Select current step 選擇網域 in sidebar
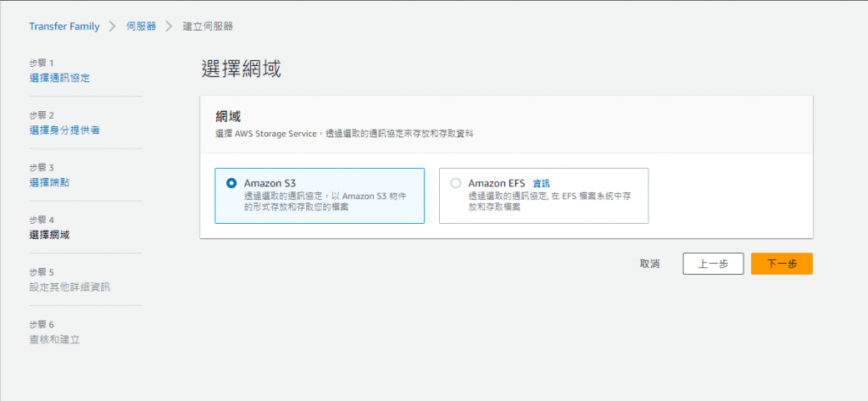The width and height of the screenshot is (868, 401). coord(49,235)
